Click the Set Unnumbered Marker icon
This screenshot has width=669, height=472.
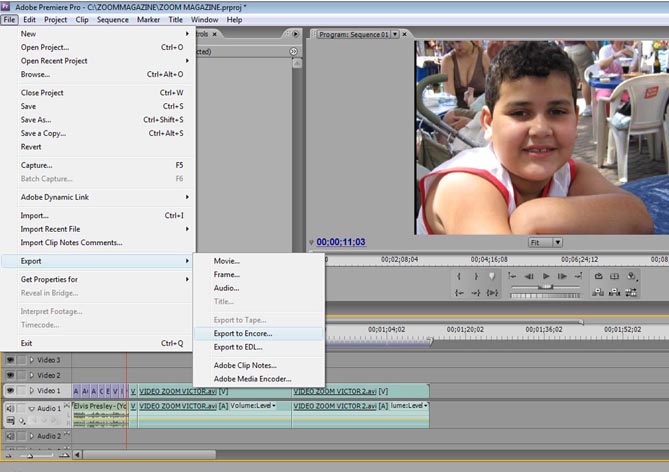click(x=491, y=276)
